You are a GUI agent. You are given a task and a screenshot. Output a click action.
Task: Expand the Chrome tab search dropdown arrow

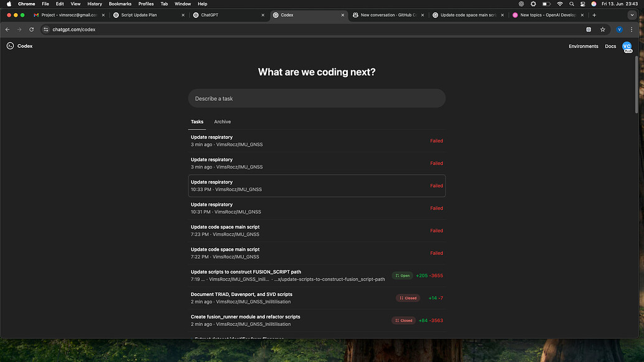632,14
